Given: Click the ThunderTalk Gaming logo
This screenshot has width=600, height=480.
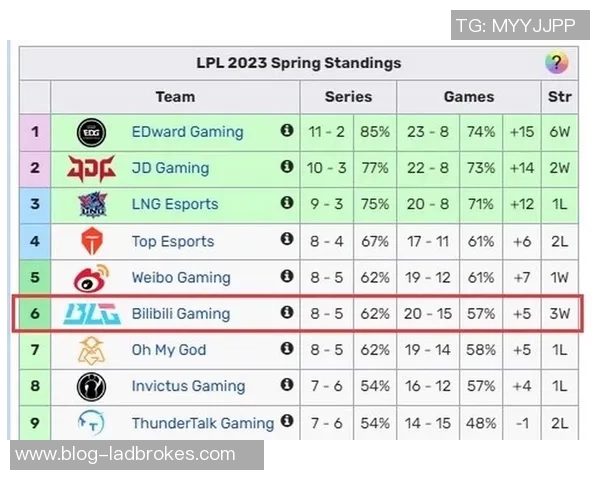Looking at the screenshot, I should click(x=91, y=423).
